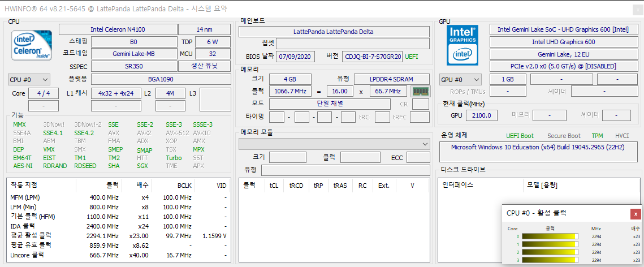Click the Gemini Lake-MB codename field
Screen dimensions: 644x267
click(x=133, y=54)
